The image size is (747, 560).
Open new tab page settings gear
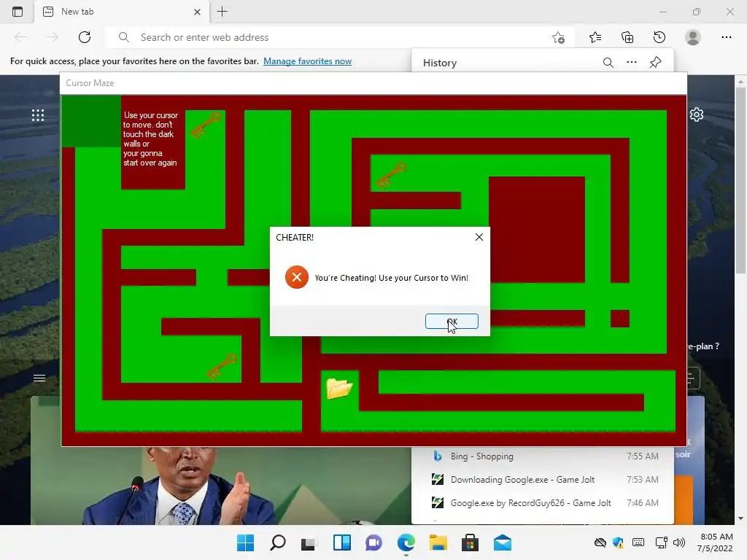(697, 114)
